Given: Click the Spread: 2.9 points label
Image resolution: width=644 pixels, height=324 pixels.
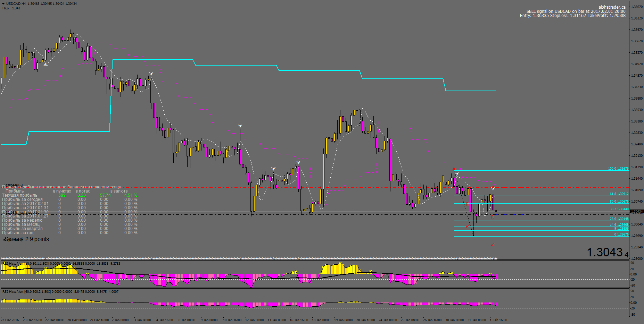Looking at the screenshot, I should coord(27,239).
